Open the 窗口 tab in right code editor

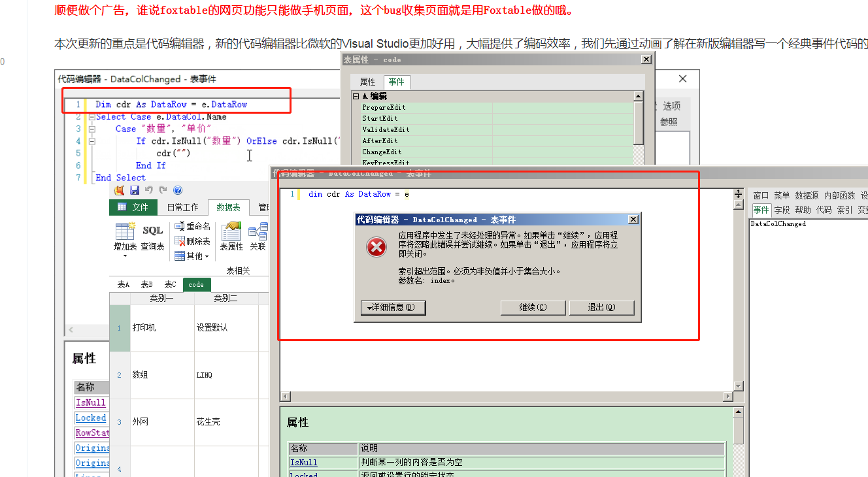click(x=761, y=195)
